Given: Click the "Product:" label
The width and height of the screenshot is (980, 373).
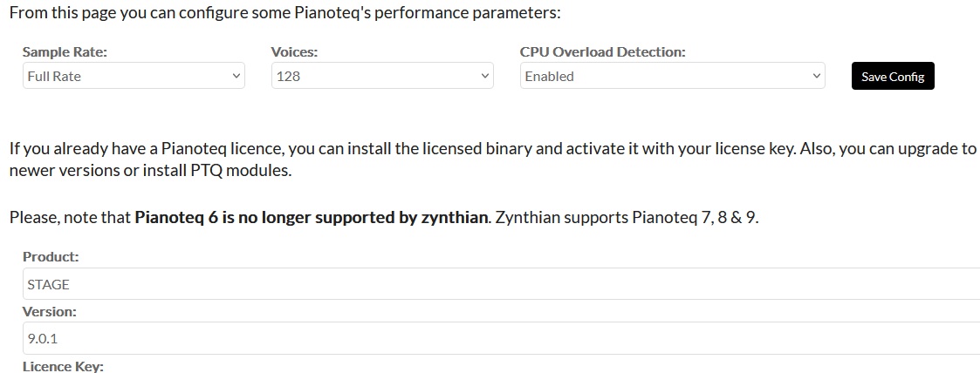Looking at the screenshot, I should click(51, 257).
